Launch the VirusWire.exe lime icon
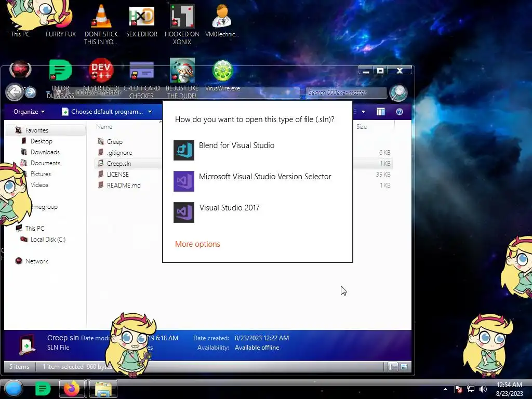 [x=222, y=75]
